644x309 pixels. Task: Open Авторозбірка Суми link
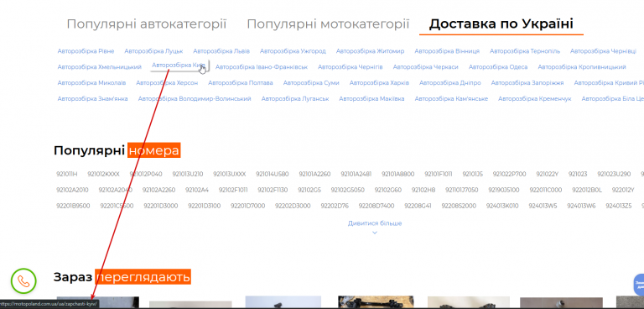(x=311, y=82)
